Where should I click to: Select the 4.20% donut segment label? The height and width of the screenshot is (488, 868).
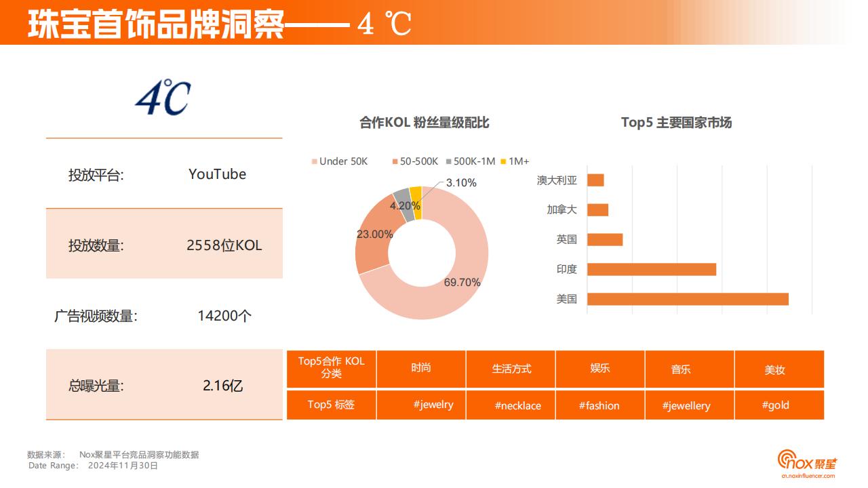coord(405,205)
